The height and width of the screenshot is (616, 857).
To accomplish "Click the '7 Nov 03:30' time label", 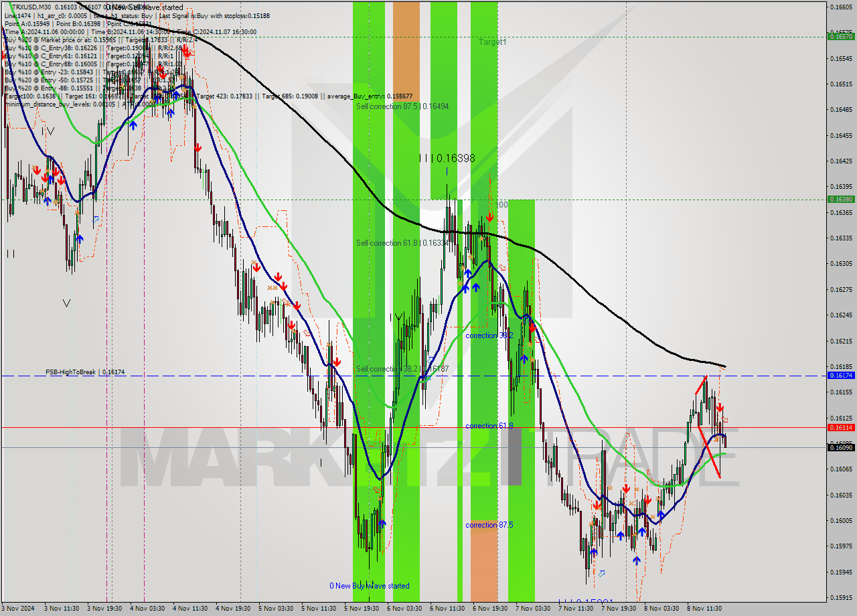I will [532, 609].
